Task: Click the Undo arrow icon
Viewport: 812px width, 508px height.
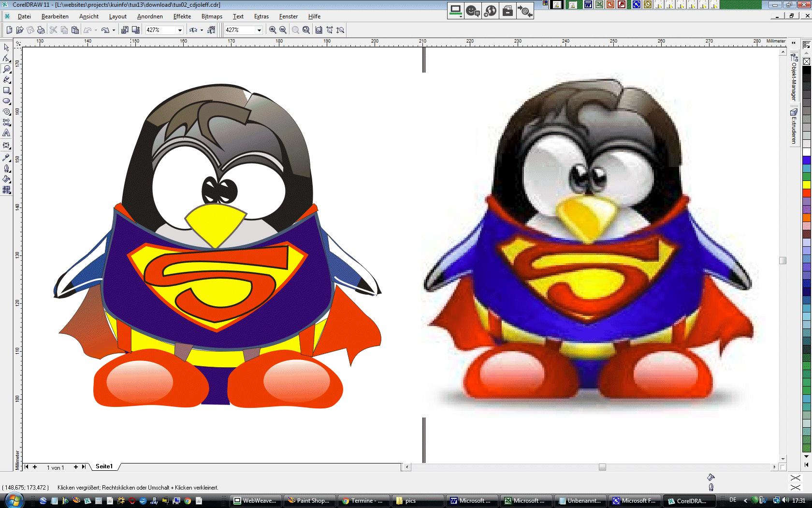Action: click(x=87, y=30)
